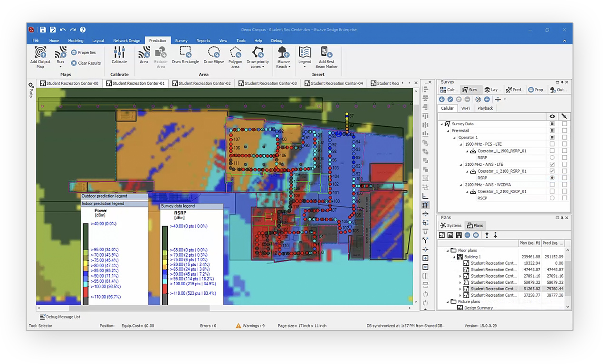603x364 pixels.
Task: Click the survey edit pencil icon
Action: [450, 99]
